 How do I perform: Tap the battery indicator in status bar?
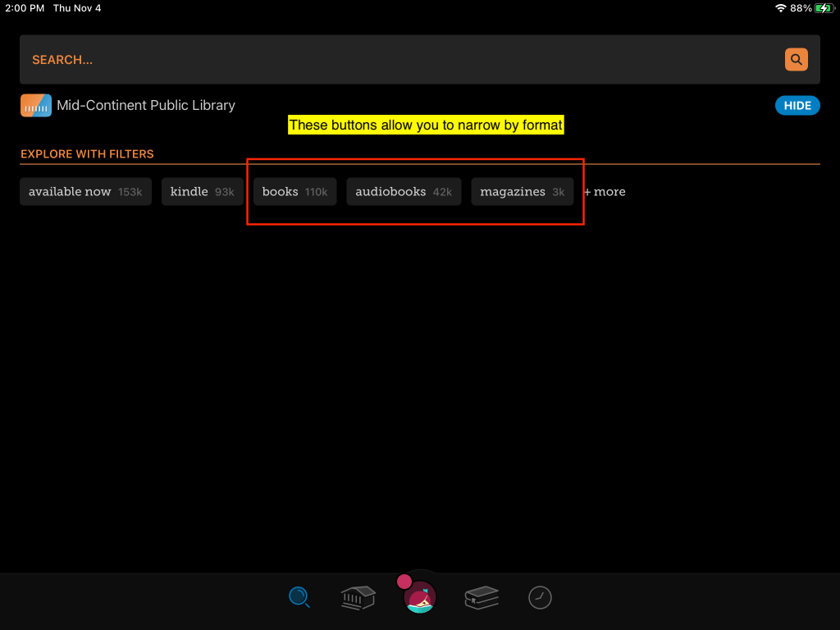click(x=824, y=8)
